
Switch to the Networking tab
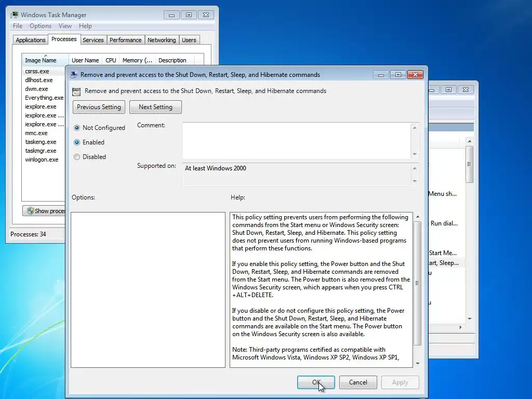162,40
